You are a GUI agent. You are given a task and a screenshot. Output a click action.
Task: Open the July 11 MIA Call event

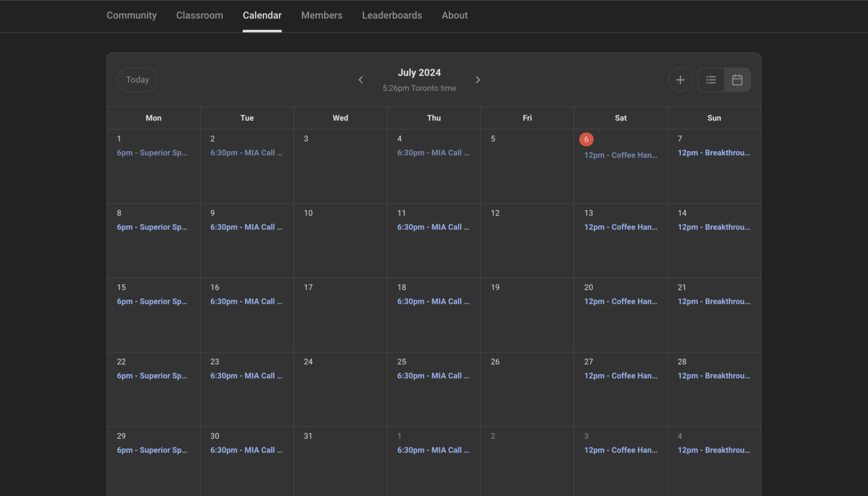433,227
